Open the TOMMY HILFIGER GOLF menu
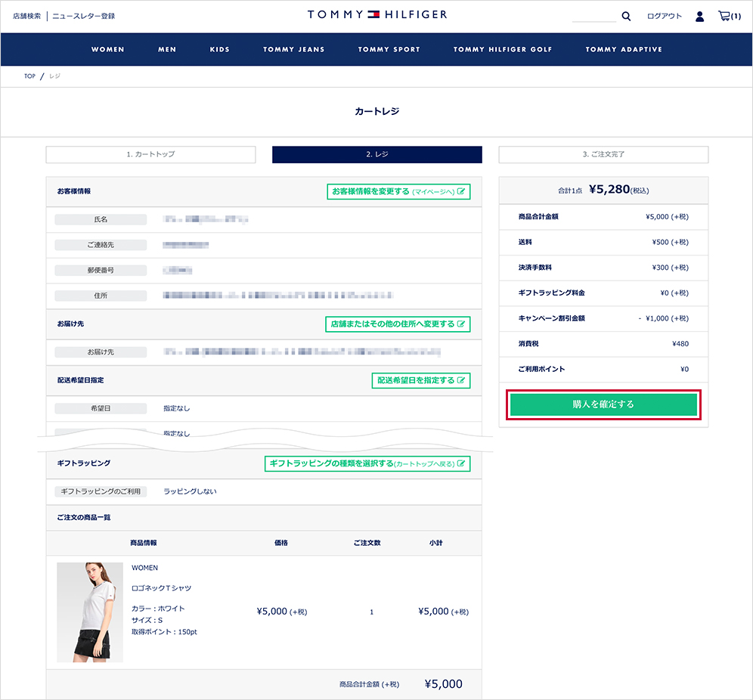The image size is (753, 700). (x=503, y=49)
